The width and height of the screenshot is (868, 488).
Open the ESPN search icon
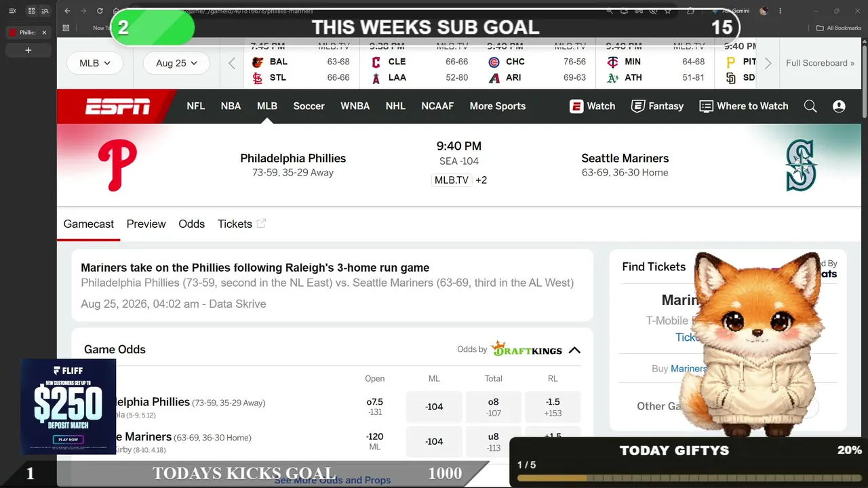[x=810, y=106]
